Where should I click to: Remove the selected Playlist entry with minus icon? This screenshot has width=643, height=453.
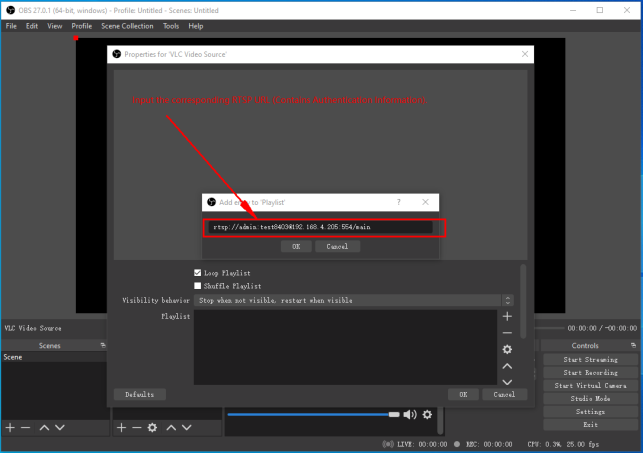point(507,332)
